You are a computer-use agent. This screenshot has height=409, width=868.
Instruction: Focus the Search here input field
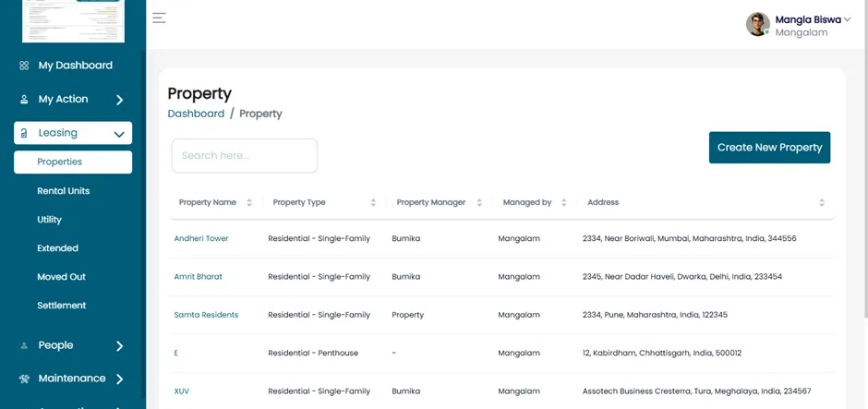[245, 155]
